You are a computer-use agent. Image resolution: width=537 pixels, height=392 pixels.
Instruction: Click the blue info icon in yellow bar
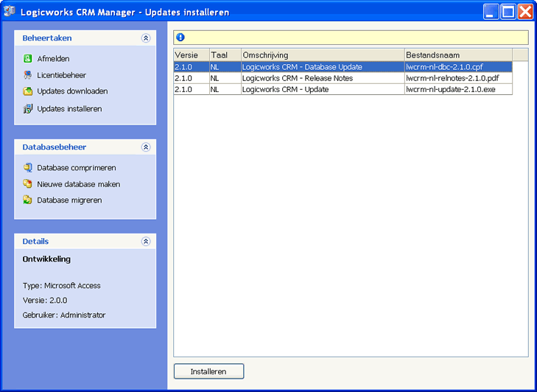click(180, 38)
